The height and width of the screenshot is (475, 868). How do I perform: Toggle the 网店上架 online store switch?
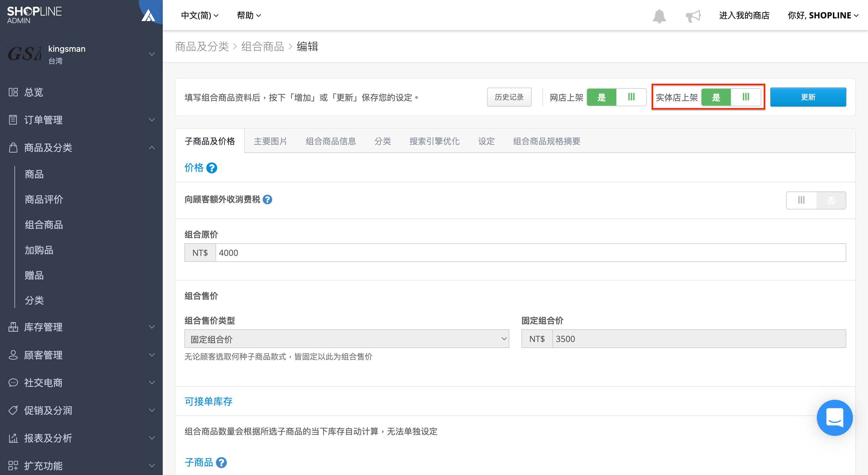click(x=616, y=97)
